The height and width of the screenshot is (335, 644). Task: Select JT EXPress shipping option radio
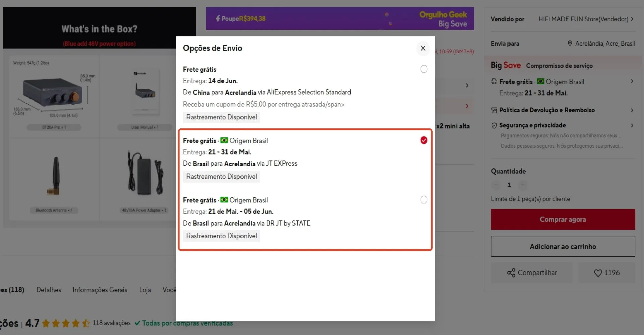click(x=424, y=140)
